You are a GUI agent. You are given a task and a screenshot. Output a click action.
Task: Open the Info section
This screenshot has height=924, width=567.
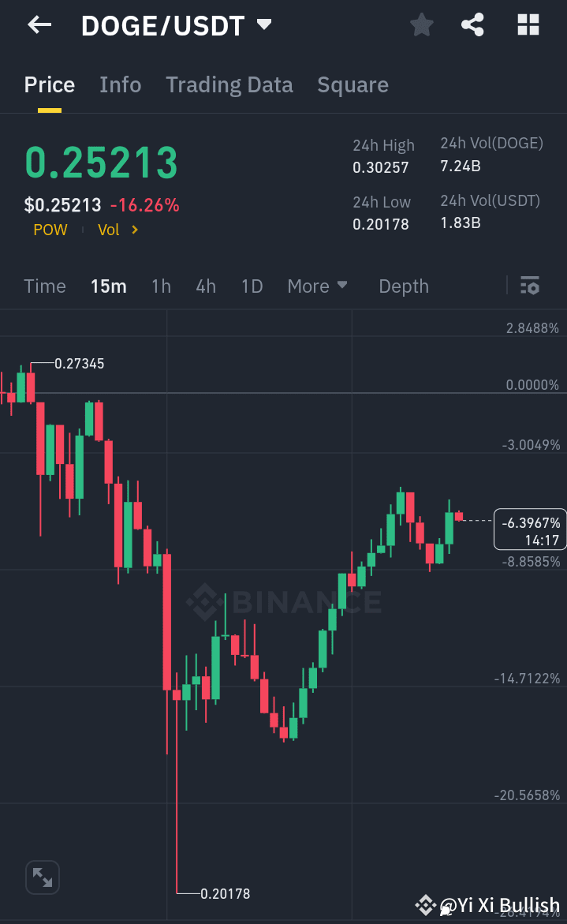120,84
